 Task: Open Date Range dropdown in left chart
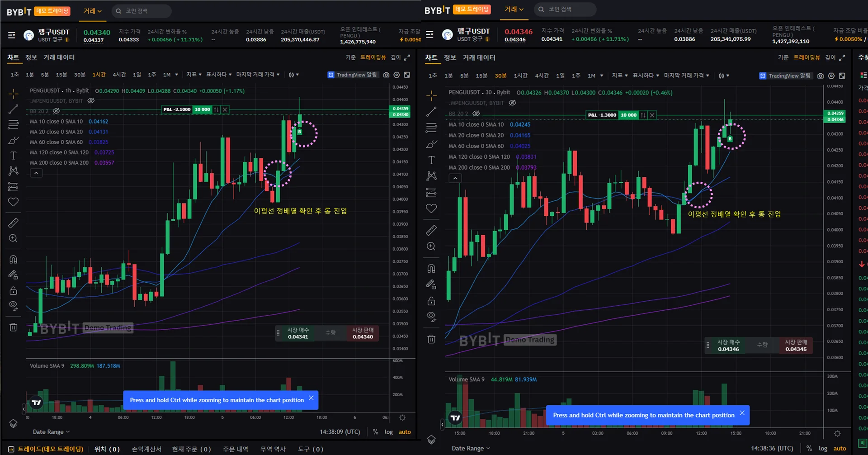[x=51, y=432]
